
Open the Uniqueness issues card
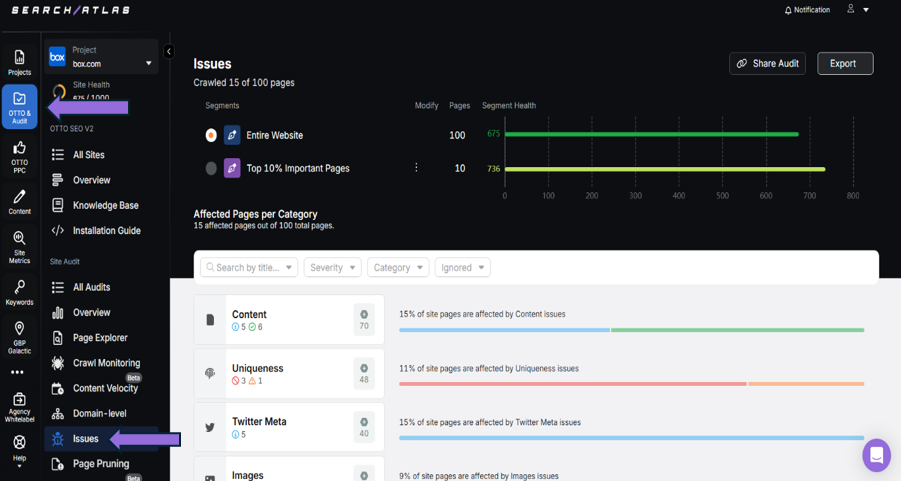289,374
